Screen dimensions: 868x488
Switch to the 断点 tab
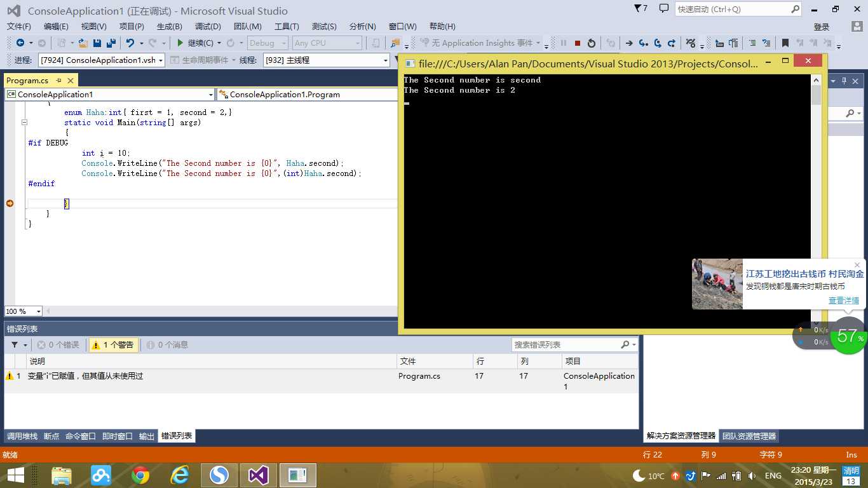[x=51, y=437]
